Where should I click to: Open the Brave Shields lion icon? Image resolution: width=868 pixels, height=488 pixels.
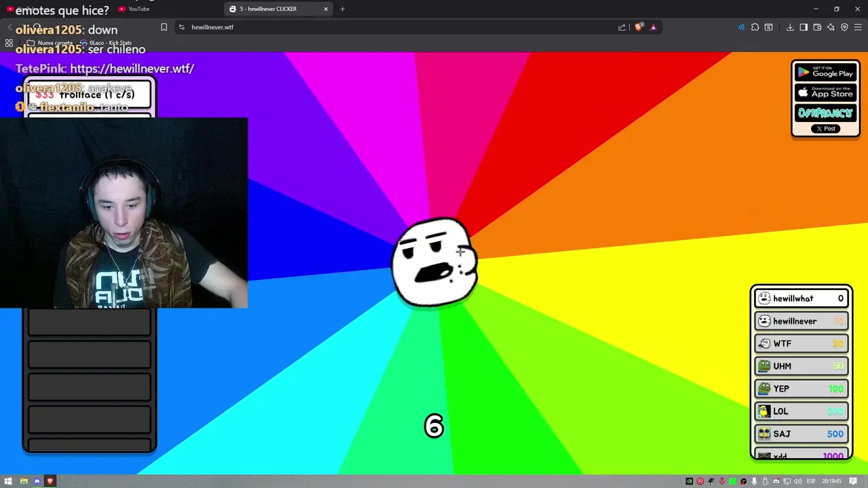pos(638,27)
